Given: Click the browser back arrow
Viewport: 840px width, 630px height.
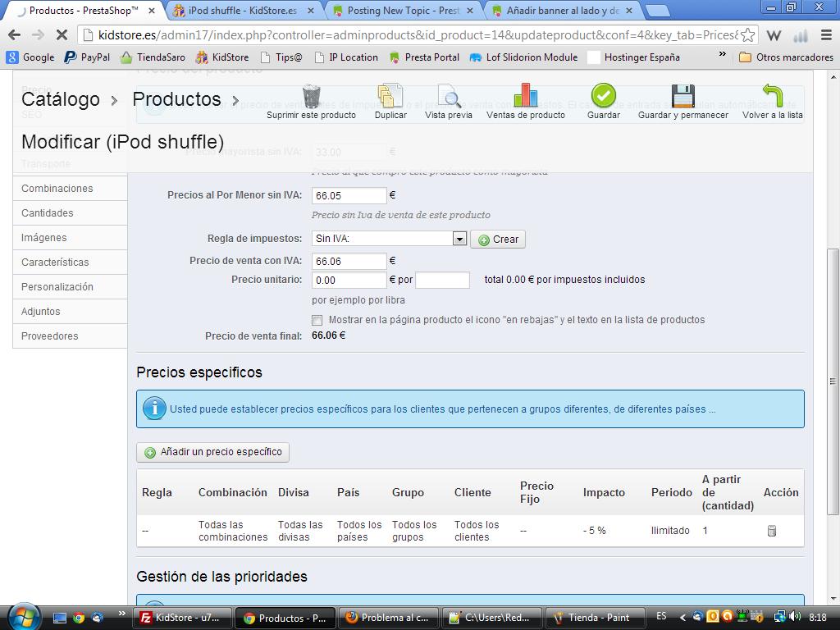Looking at the screenshot, I should click(x=15, y=35).
